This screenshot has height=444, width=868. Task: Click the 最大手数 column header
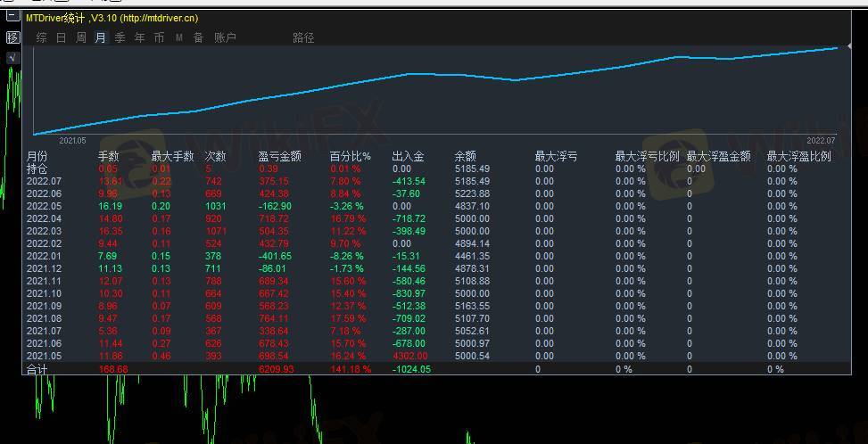(x=173, y=157)
